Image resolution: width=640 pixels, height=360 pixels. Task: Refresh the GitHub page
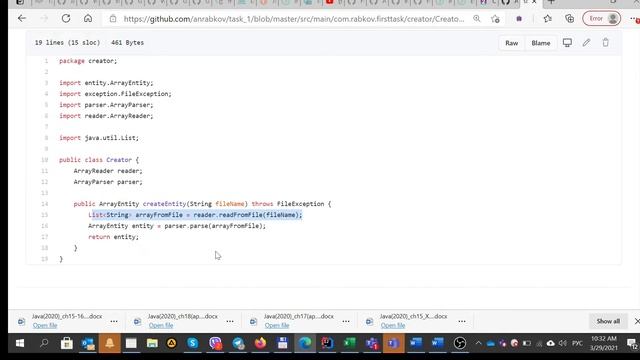tap(66, 18)
